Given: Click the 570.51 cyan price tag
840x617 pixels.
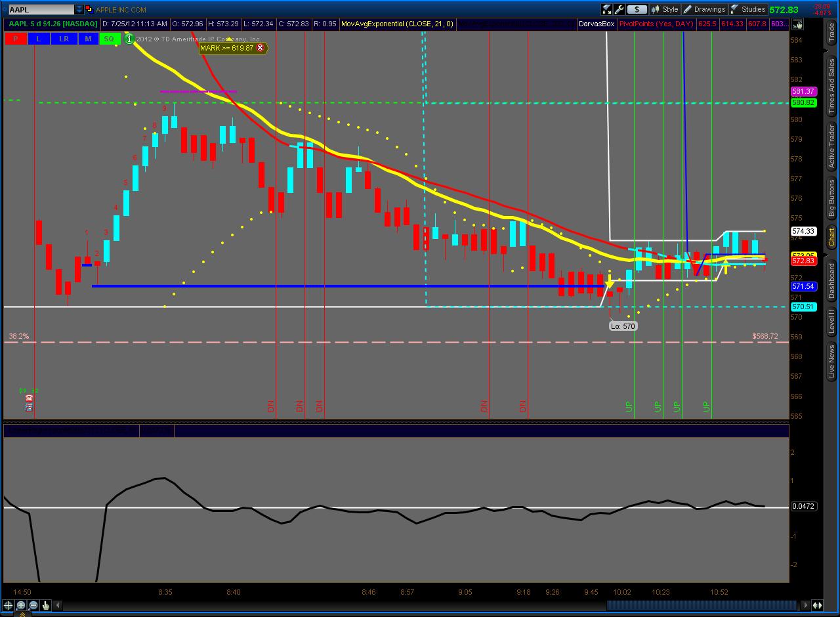Looking at the screenshot, I should click(803, 307).
